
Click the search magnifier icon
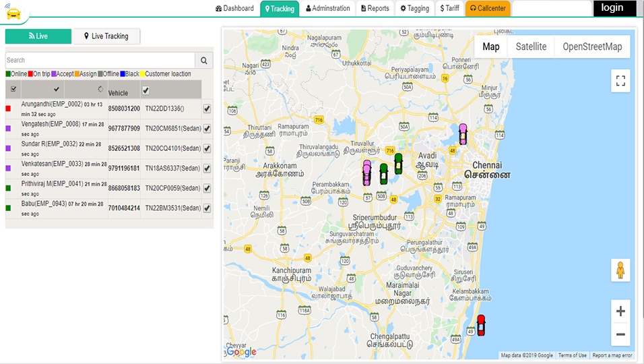(204, 61)
